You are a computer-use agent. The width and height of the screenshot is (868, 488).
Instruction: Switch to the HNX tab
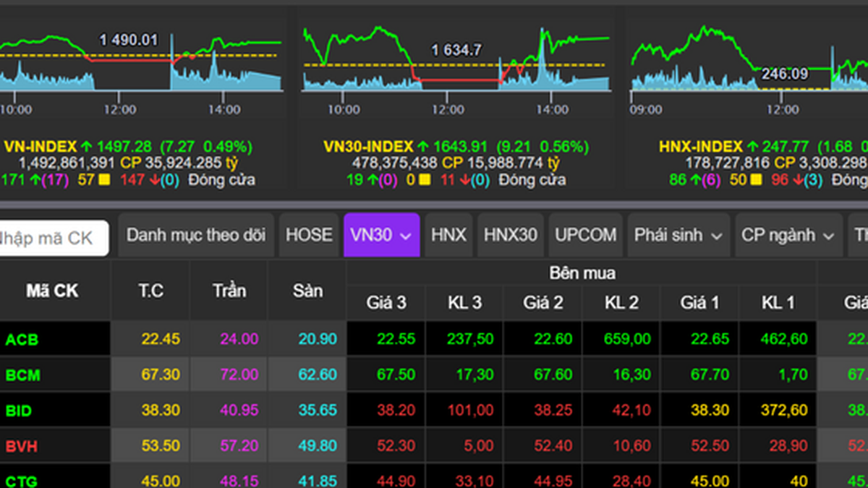click(x=448, y=235)
